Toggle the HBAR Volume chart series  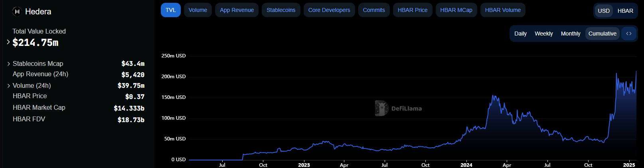[x=503, y=10]
